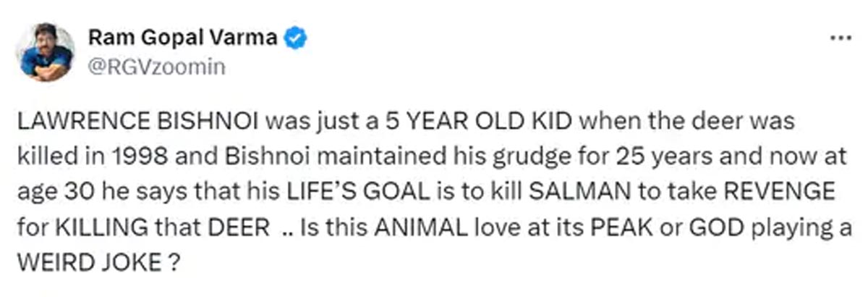Click the blue verified checkmark badge

(296, 38)
